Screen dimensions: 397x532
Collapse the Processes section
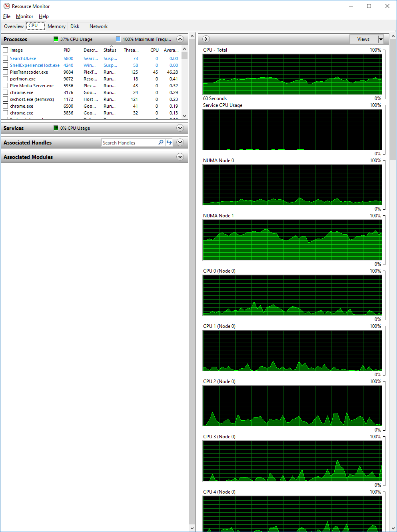tap(180, 39)
